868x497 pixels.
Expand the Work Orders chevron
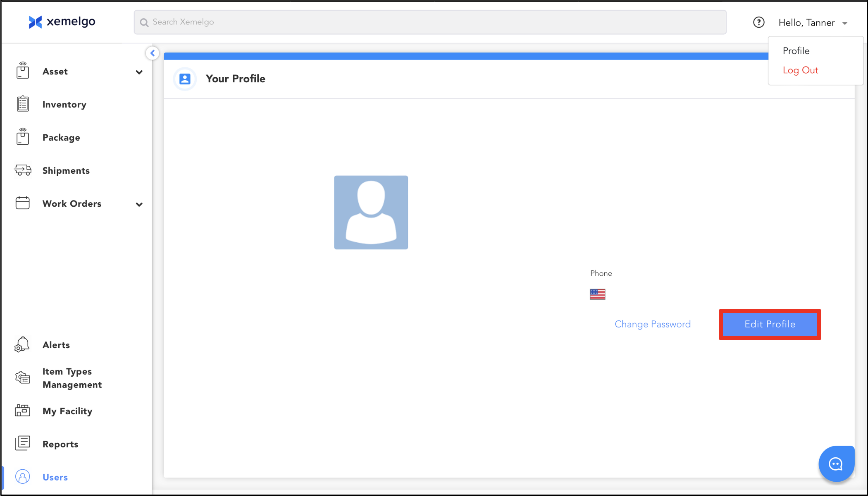pyautogui.click(x=139, y=204)
